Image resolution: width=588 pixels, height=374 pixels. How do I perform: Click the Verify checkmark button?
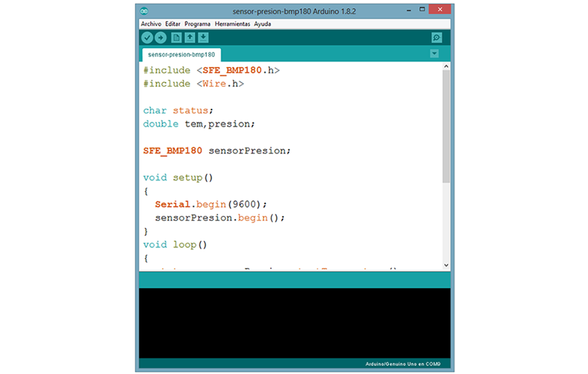click(147, 38)
